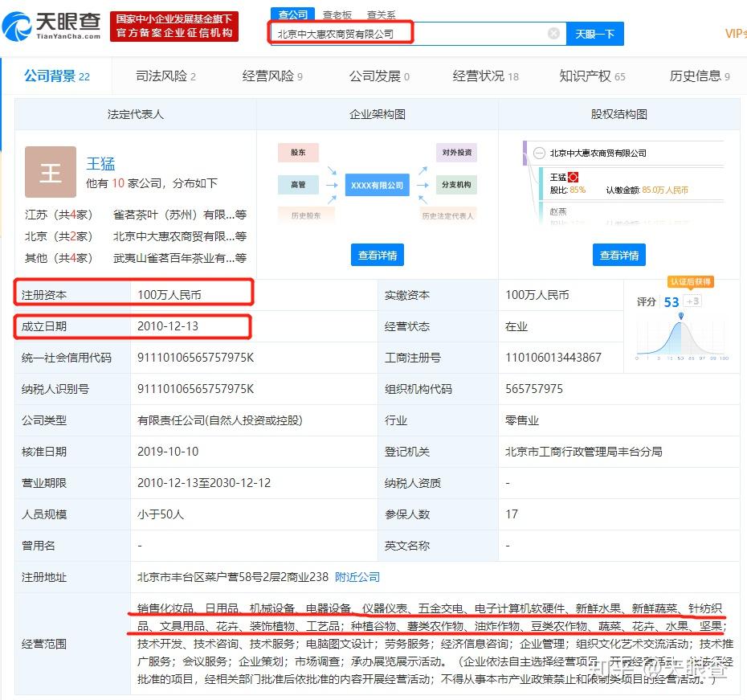This screenshot has width=747, height=700.
Task: Click the 高管 box in the structure diagram
Action: click(298, 185)
